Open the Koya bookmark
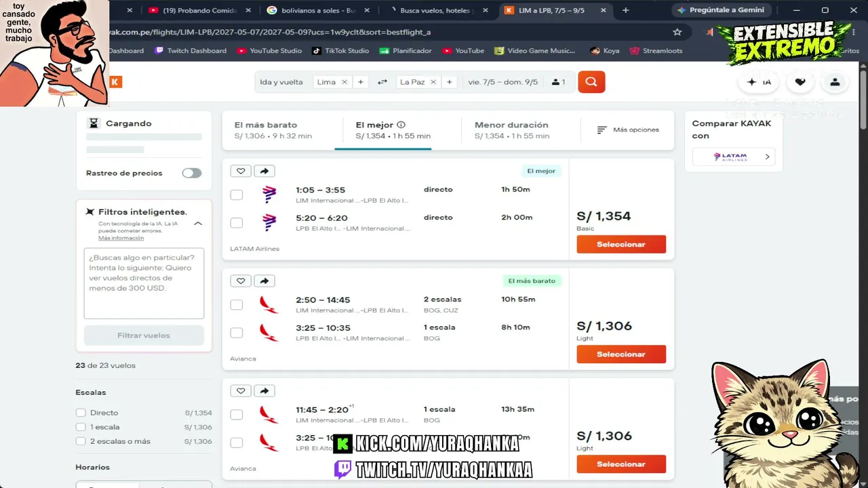 coord(605,51)
